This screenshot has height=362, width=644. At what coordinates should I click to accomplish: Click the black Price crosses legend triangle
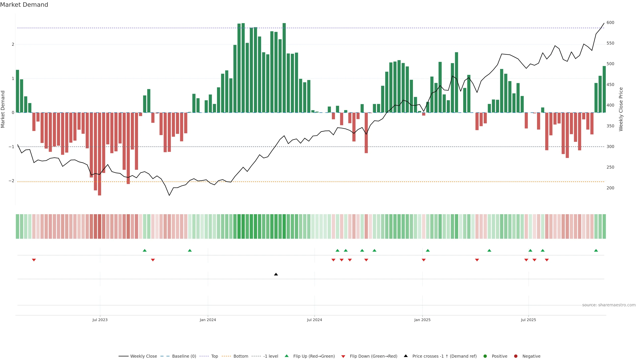[x=406, y=356]
